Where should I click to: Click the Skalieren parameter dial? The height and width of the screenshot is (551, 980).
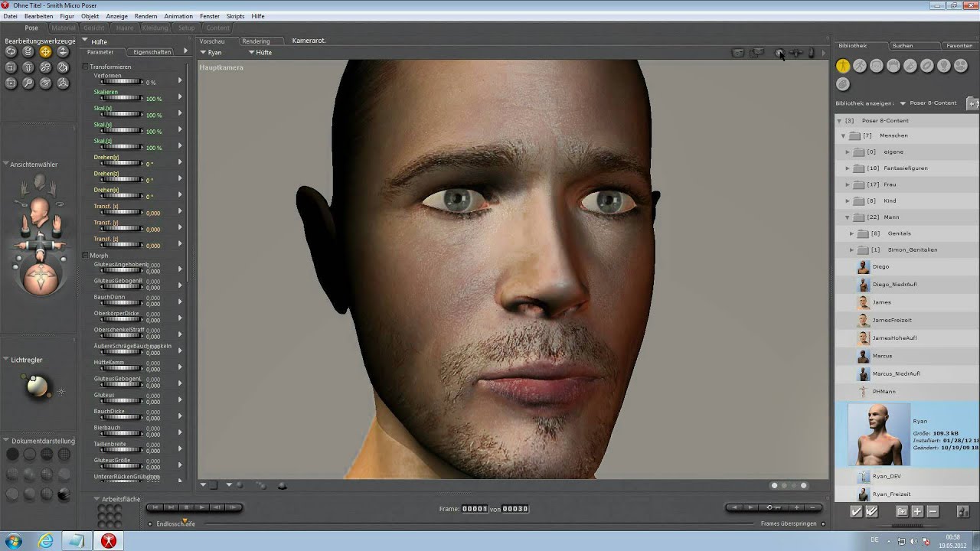(121, 98)
